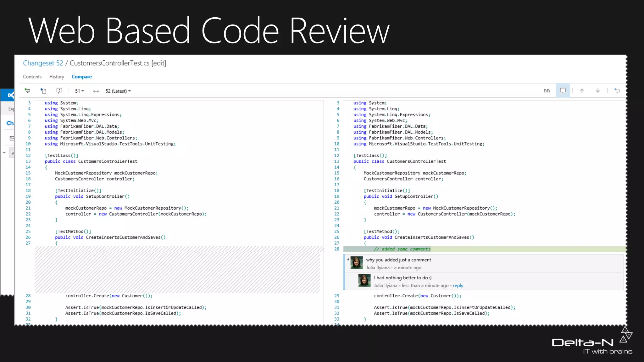Click the swap versions double-arrow icon

[x=96, y=91]
